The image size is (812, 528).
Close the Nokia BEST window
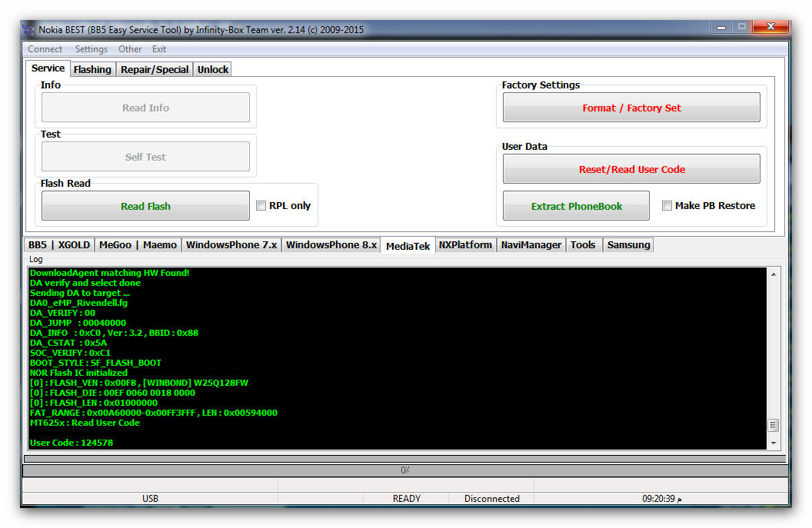pyautogui.click(x=770, y=27)
